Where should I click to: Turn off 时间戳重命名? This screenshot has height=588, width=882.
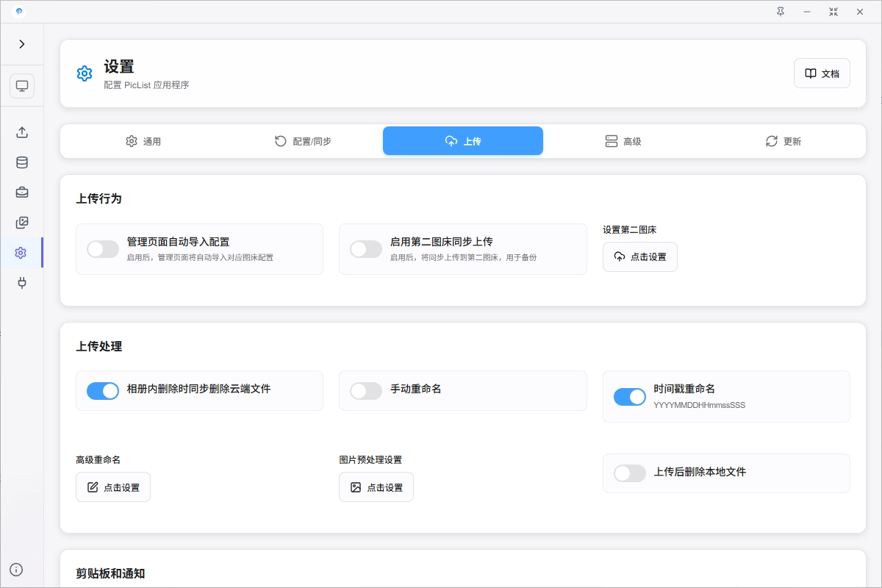pyautogui.click(x=629, y=396)
